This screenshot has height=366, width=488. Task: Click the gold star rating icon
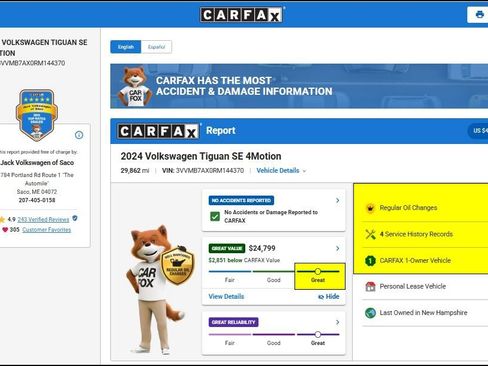coord(2,219)
